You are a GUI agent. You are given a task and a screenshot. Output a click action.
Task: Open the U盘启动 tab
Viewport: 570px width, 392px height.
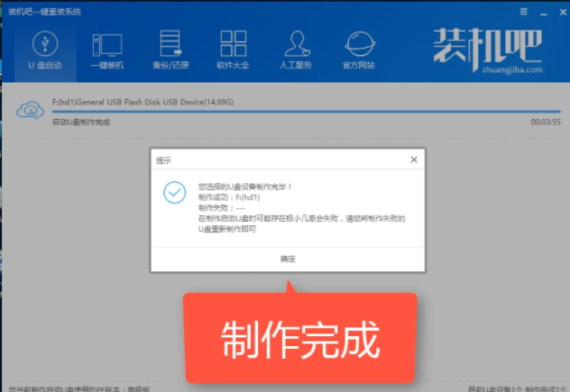click(45, 50)
